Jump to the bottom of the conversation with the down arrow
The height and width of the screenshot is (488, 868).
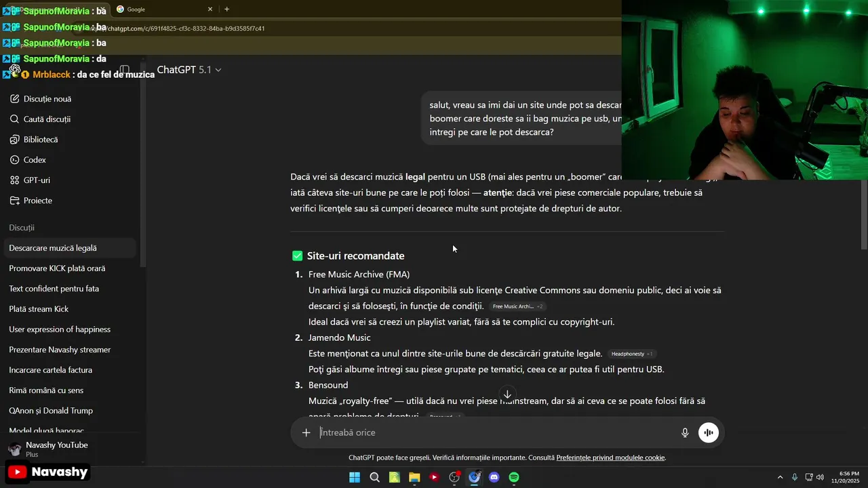pos(507,394)
